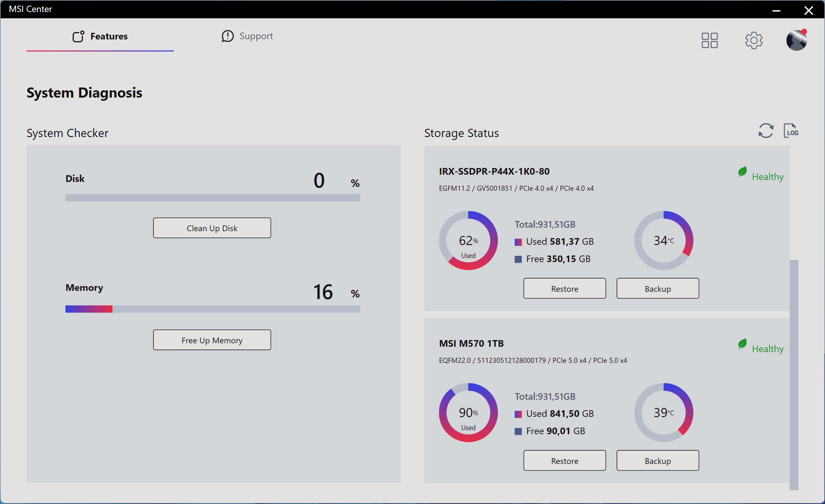The image size is (825, 504).
Task: Backup the MSI M570 1TB drive
Action: coord(658,460)
